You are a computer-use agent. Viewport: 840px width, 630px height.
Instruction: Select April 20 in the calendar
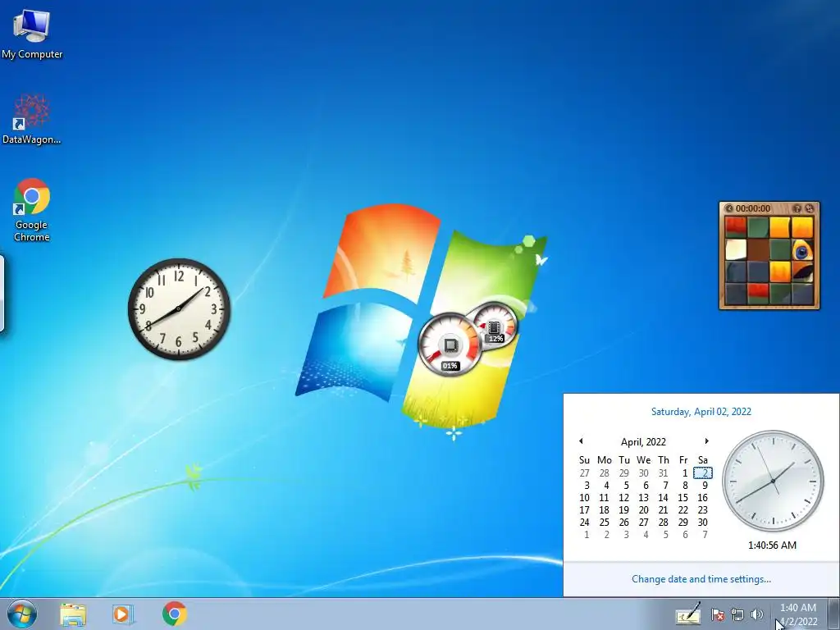[x=643, y=510]
